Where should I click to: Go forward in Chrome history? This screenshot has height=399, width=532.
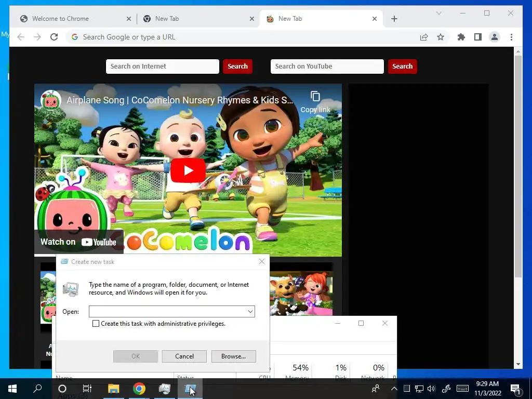37,37
